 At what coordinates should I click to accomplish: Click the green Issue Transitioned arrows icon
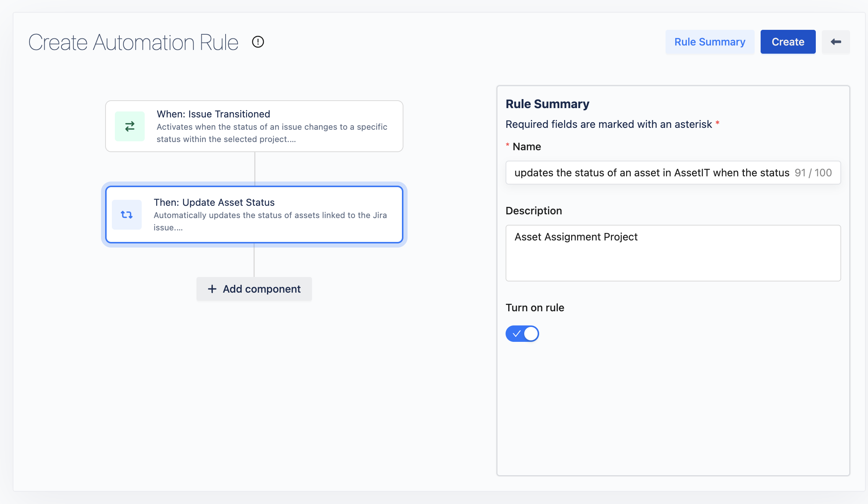point(129,126)
